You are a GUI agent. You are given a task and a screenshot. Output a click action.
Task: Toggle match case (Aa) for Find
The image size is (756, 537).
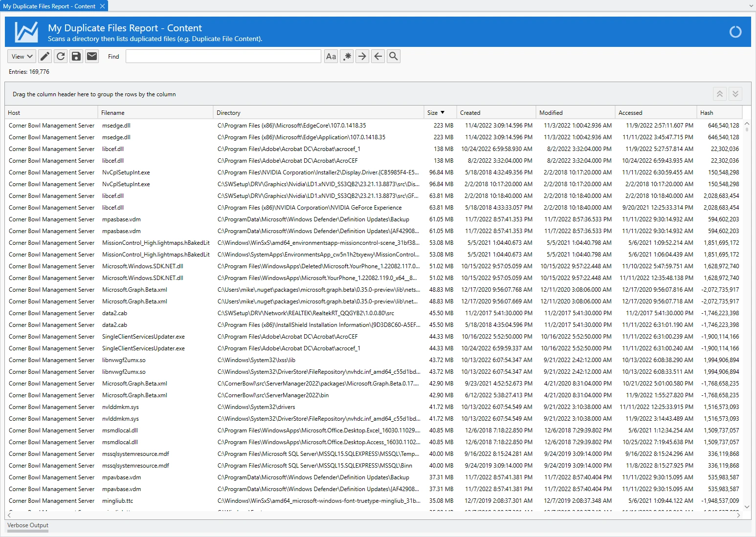coord(331,56)
